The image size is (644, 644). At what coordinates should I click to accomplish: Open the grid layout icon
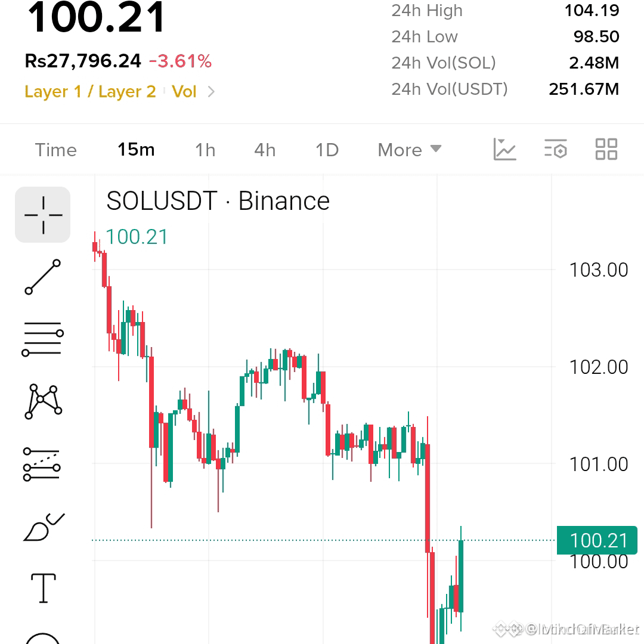(x=606, y=149)
